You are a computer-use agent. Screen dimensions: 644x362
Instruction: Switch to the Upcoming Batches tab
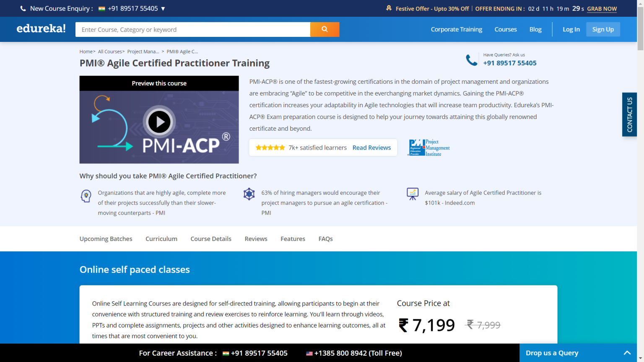[106, 239]
